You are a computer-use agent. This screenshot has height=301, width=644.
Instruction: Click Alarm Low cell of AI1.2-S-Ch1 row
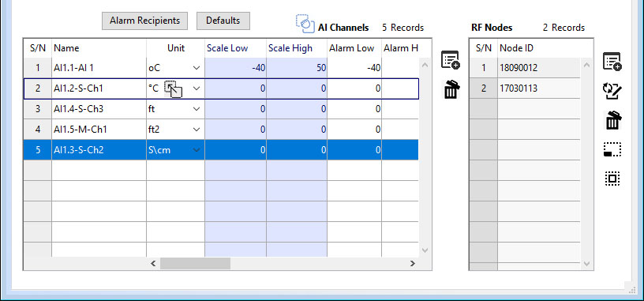tap(354, 88)
